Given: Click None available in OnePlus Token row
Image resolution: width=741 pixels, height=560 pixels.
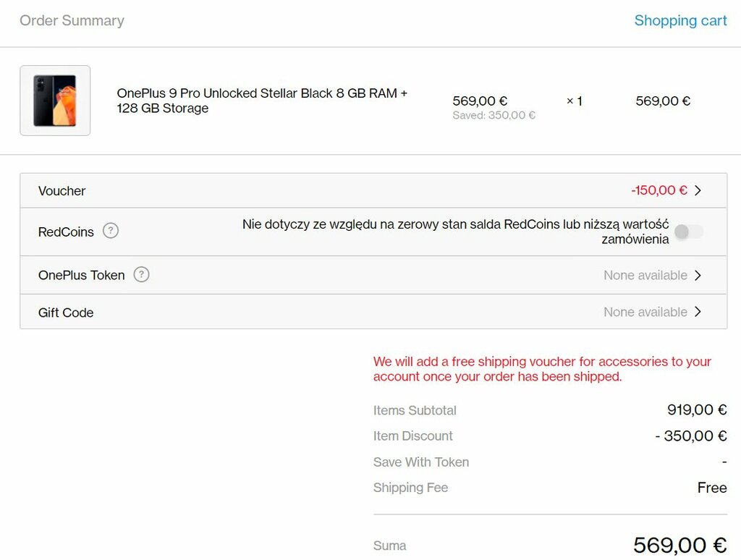Looking at the screenshot, I should click(x=645, y=276).
